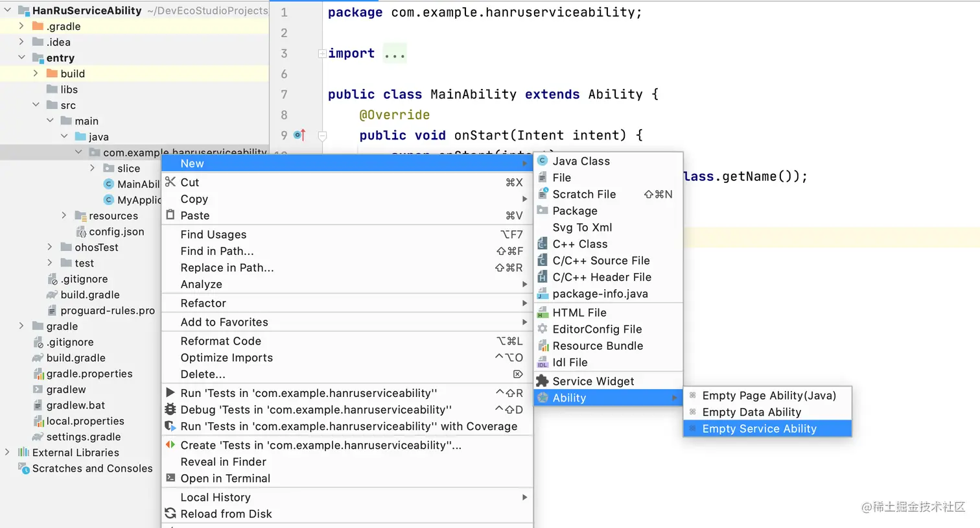This screenshot has height=528, width=980.
Task: Click the @Override annotation on line 8
Action: click(395, 115)
